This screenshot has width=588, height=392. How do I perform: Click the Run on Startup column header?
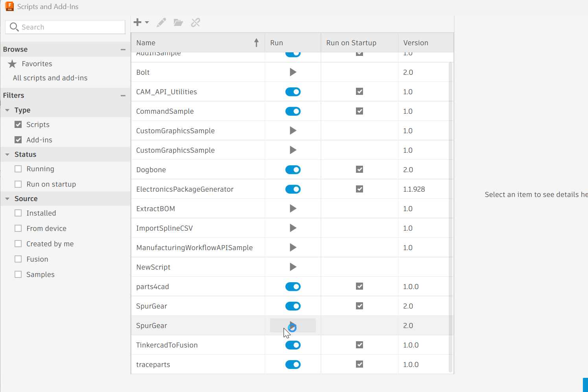(x=359, y=43)
